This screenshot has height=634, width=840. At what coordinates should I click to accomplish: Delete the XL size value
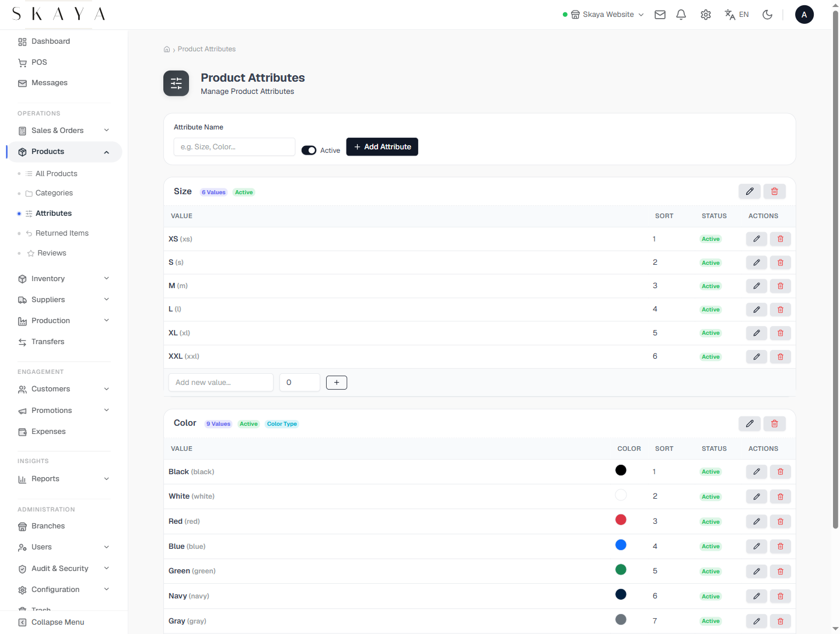point(780,333)
